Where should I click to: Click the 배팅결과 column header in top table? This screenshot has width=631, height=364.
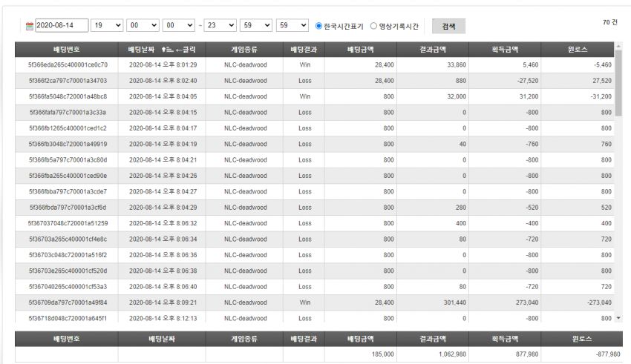pos(304,50)
